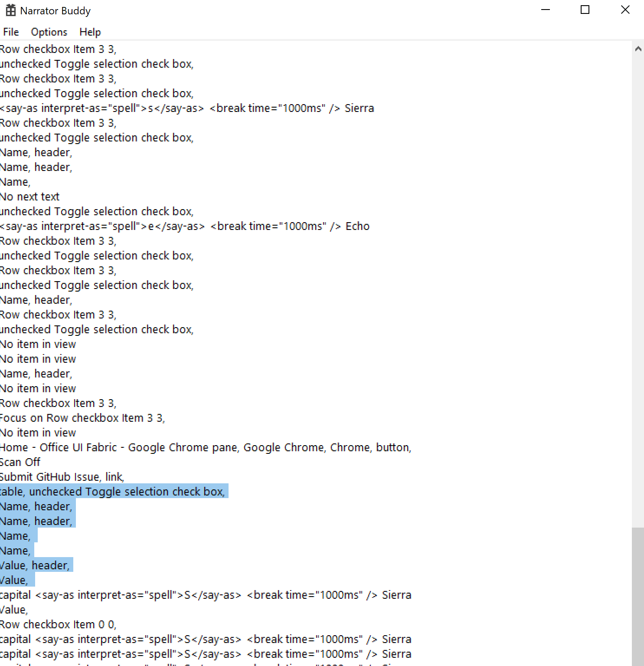Maximize the Narrator Buddy window
The width and height of the screenshot is (644, 666).
click(x=585, y=10)
